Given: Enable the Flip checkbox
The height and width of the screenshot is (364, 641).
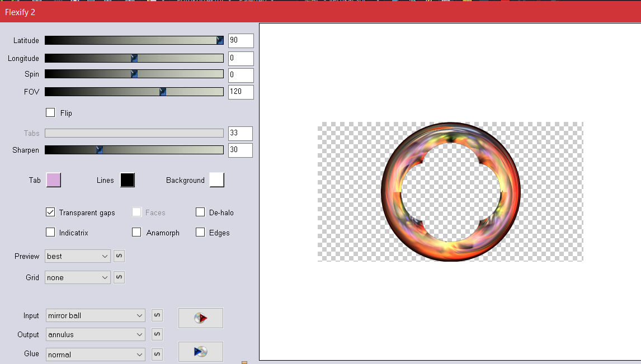Looking at the screenshot, I should pos(51,112).
